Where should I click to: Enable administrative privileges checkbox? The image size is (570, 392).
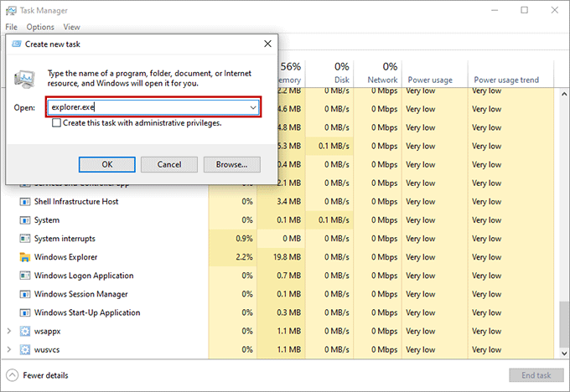click(56, 123)
